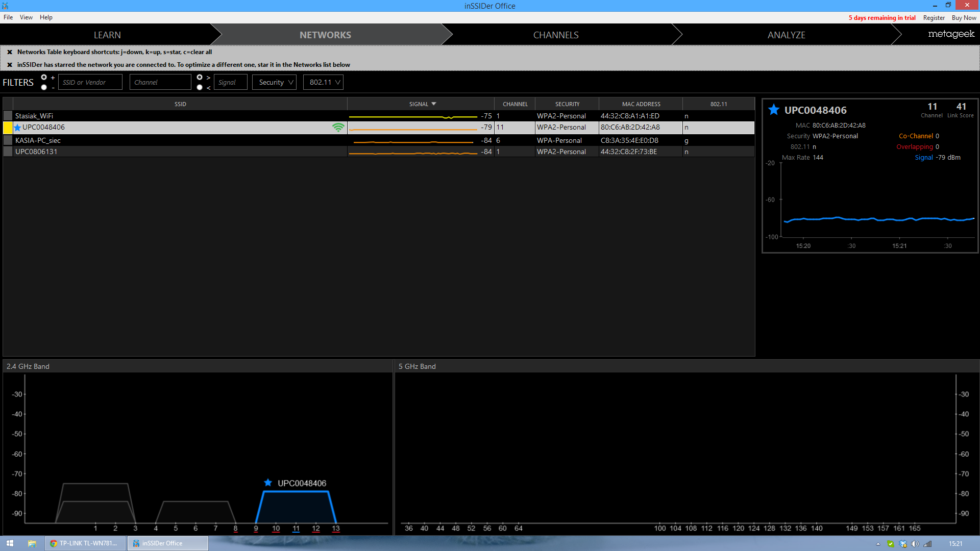Open the network signal tray icon
980x551 pixels.
pyautogui.click(x=927, y=544)
